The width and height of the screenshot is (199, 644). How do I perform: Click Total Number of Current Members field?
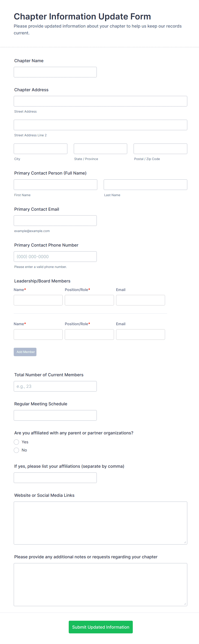[x=55, y=386]
